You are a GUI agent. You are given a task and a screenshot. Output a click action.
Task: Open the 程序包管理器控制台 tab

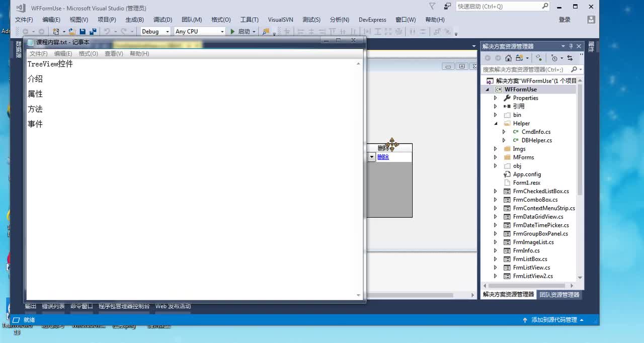click(124, 306)
